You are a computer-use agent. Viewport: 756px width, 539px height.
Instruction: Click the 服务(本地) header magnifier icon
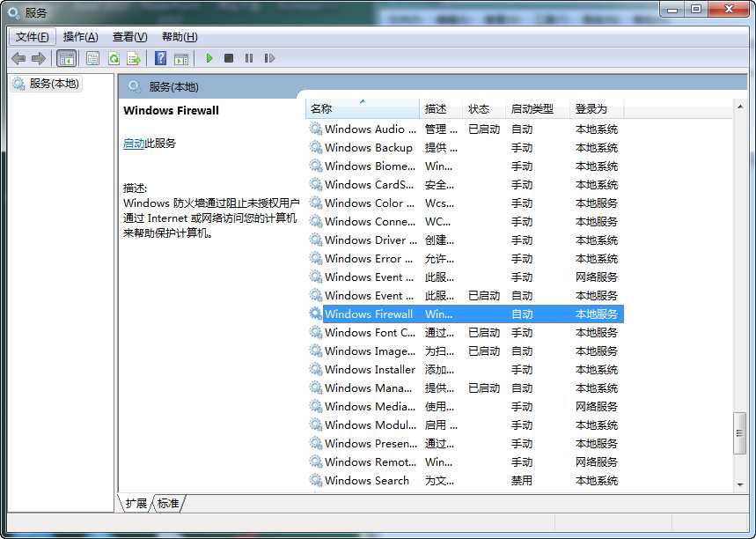134,87
